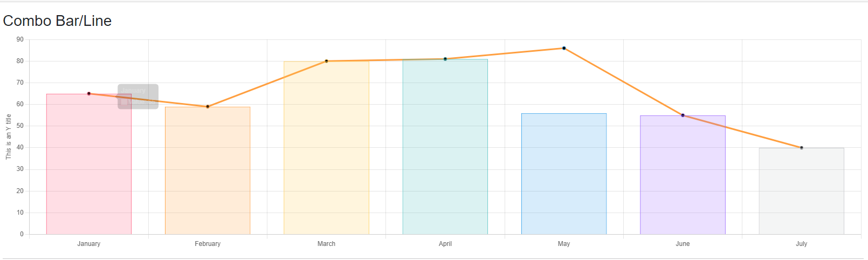Click the line data point for January

point(89,94)
